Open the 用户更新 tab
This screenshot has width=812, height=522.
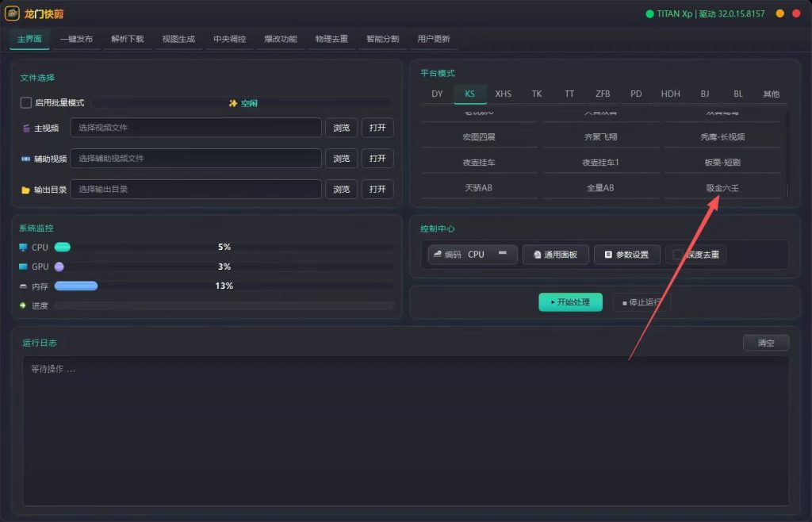tap(434, 39)
